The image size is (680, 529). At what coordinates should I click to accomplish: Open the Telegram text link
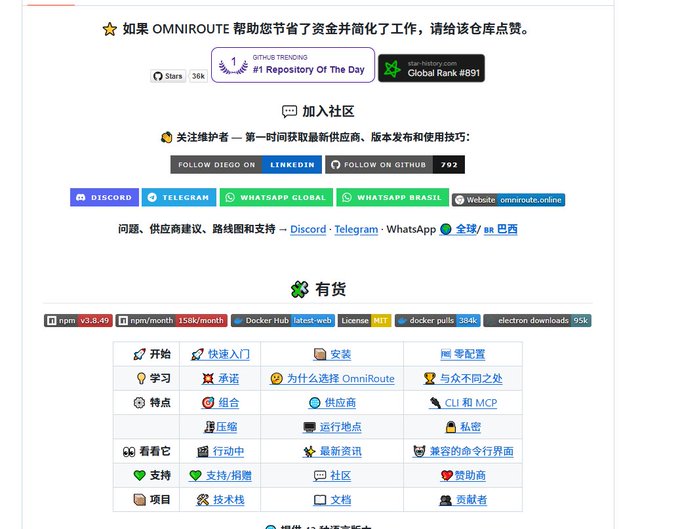point(356,229)
